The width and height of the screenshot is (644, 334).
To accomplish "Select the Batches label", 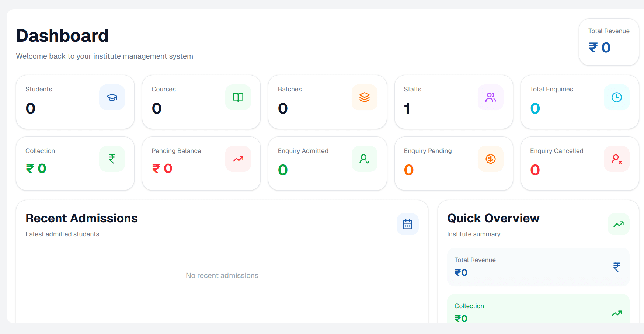I will [290, 89].
